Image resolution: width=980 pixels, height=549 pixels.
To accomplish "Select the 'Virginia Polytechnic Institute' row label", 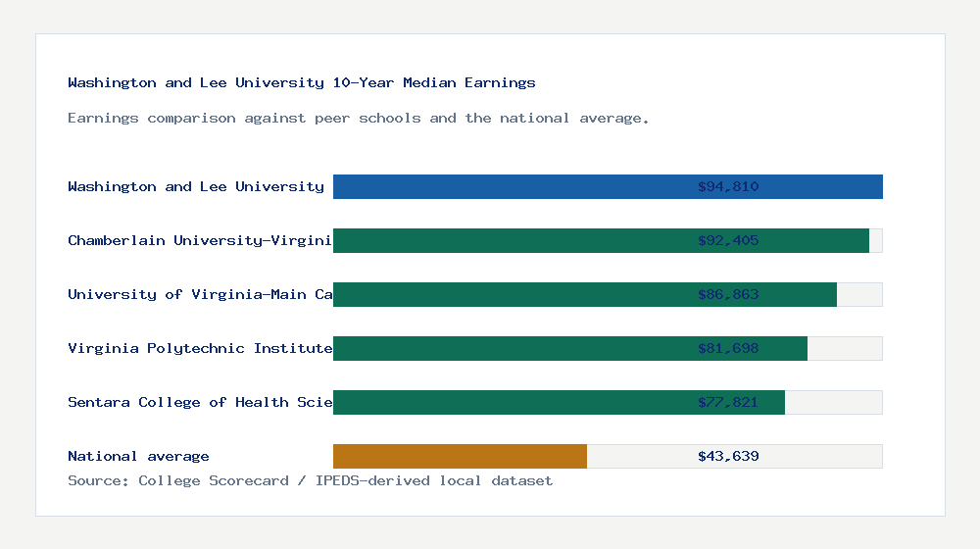I will (x=200, y=348).
